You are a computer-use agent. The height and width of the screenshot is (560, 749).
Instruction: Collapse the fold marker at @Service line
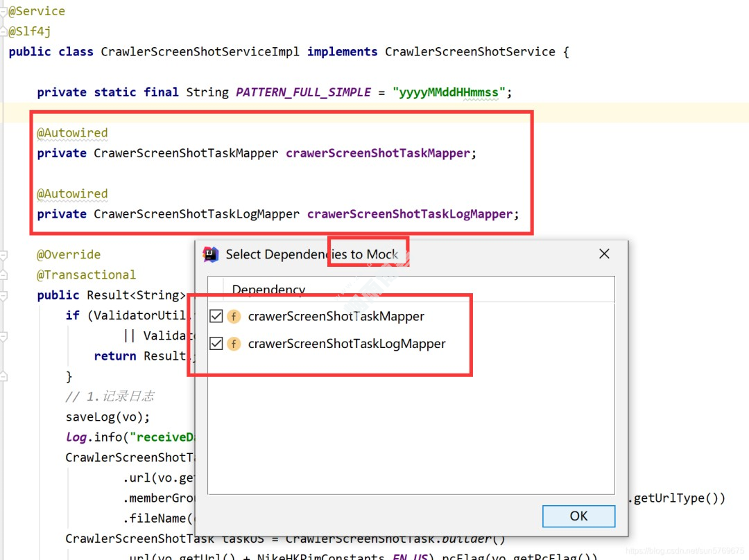pyautogui.click(x=3, y=11)
